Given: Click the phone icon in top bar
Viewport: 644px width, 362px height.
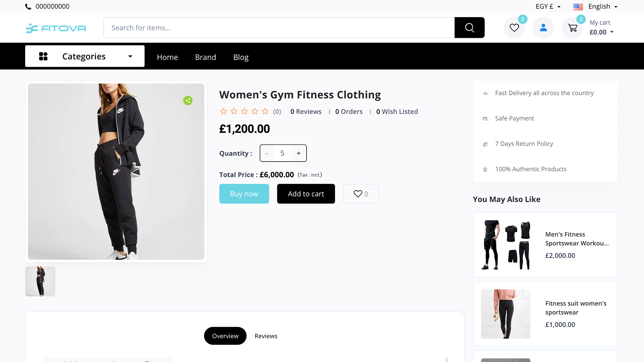Looking at the screenshot, I should tap(28, 7).
